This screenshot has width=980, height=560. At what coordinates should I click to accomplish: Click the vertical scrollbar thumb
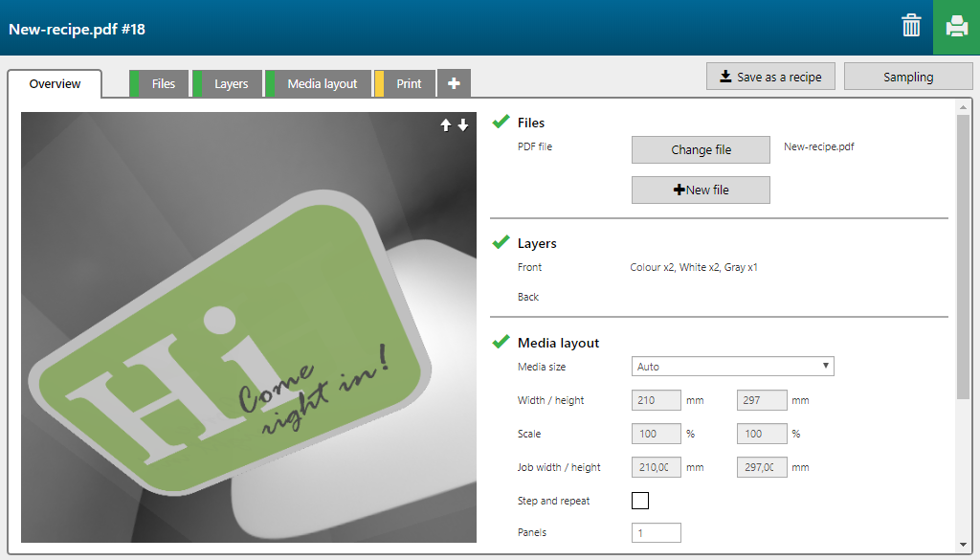[x=963, y=257]
